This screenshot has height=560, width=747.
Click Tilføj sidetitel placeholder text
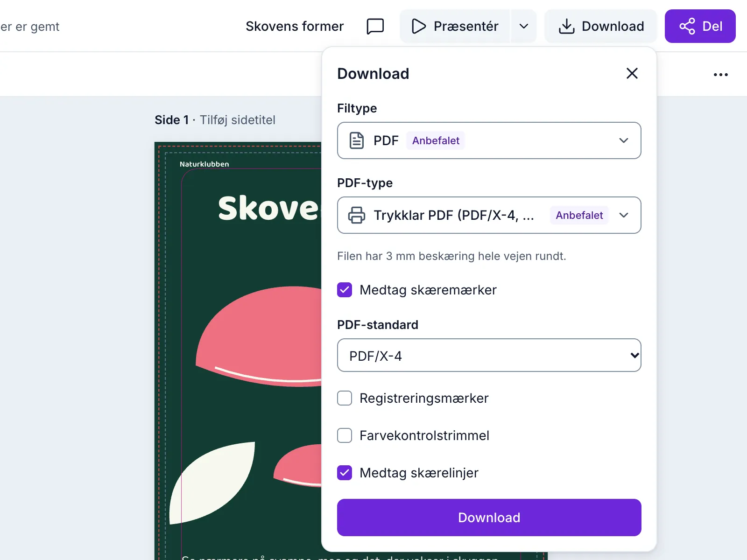[x=238, y=120]
